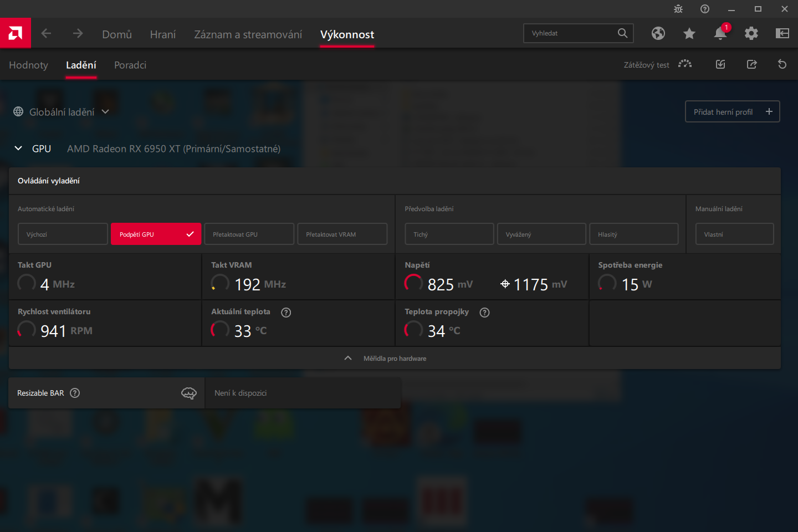798x532 pixels.
Task: Go back with the left arrow
Action: coord(46,33)
